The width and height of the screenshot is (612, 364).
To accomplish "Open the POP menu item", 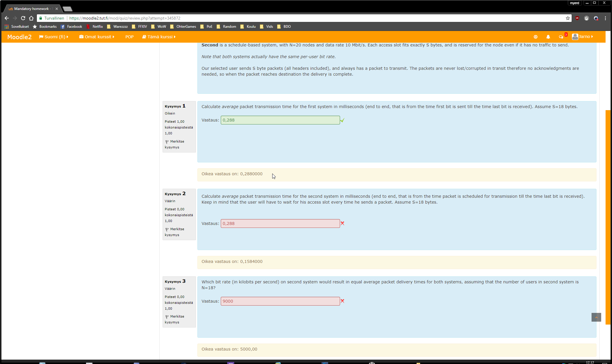I will [x=129, y=37].
